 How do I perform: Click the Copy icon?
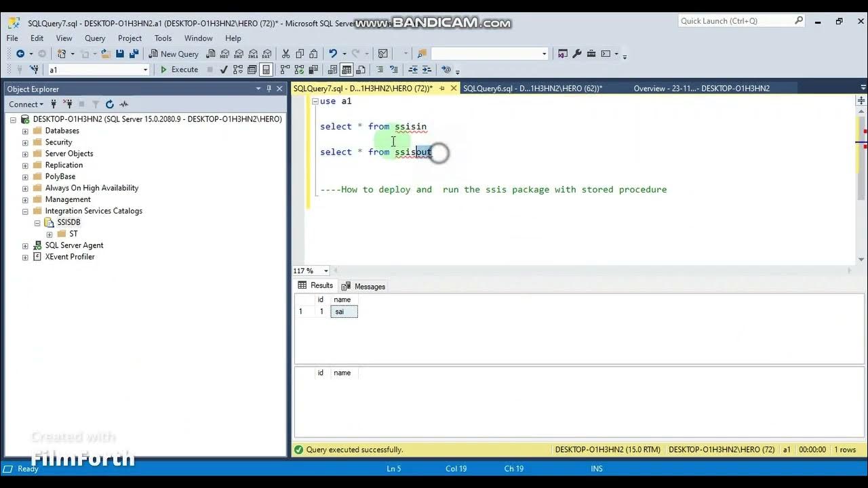299,54
